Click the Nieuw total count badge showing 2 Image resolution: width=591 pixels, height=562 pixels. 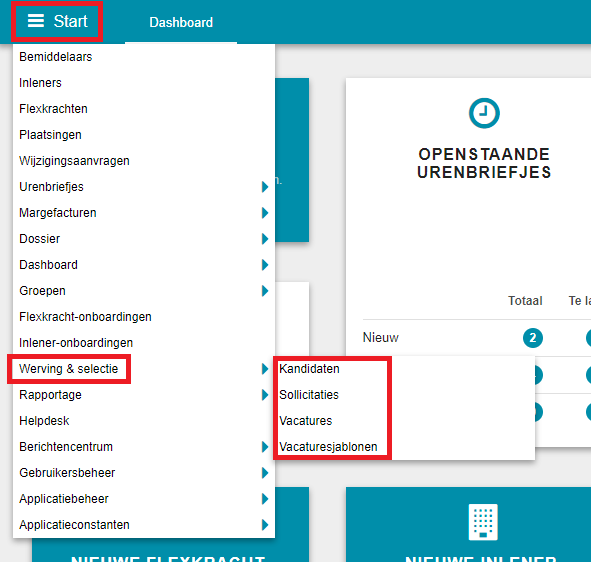533,338
